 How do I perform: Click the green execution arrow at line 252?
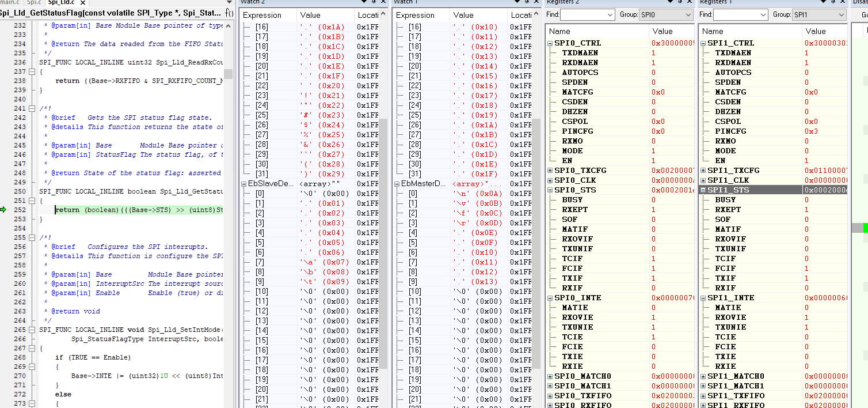point(3,209)
